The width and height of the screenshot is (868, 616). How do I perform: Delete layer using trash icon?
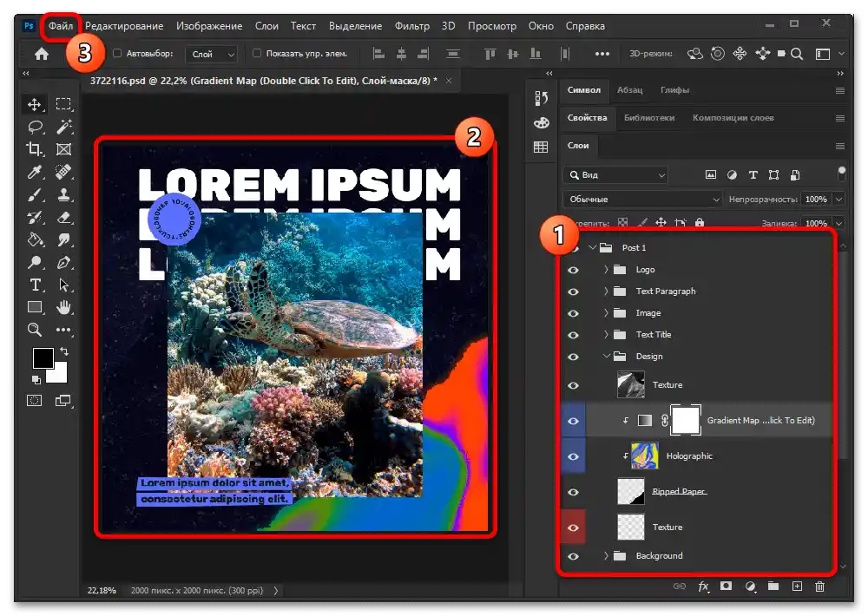pyautogui.click(x=819, y=587)
